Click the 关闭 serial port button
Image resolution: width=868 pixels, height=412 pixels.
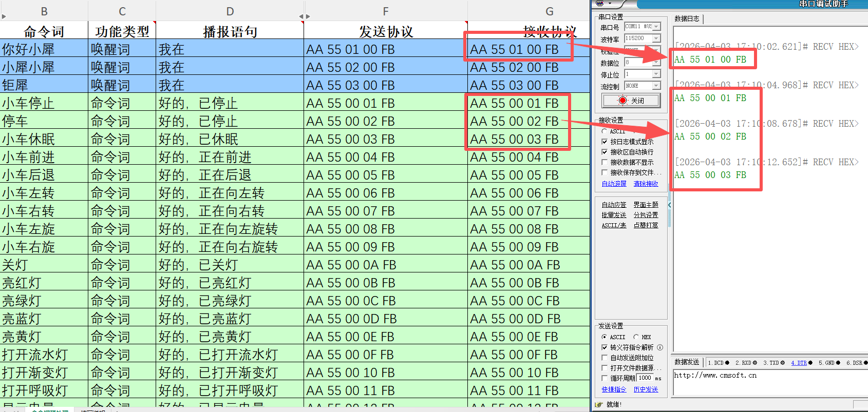[631, 101]
